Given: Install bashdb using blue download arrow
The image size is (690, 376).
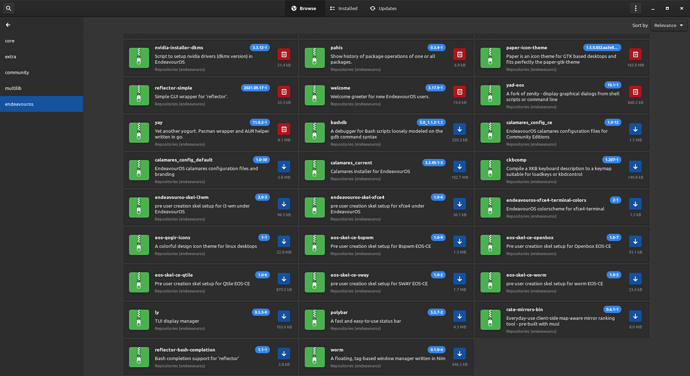Looking at the screenshot, I should pos(459,129).
